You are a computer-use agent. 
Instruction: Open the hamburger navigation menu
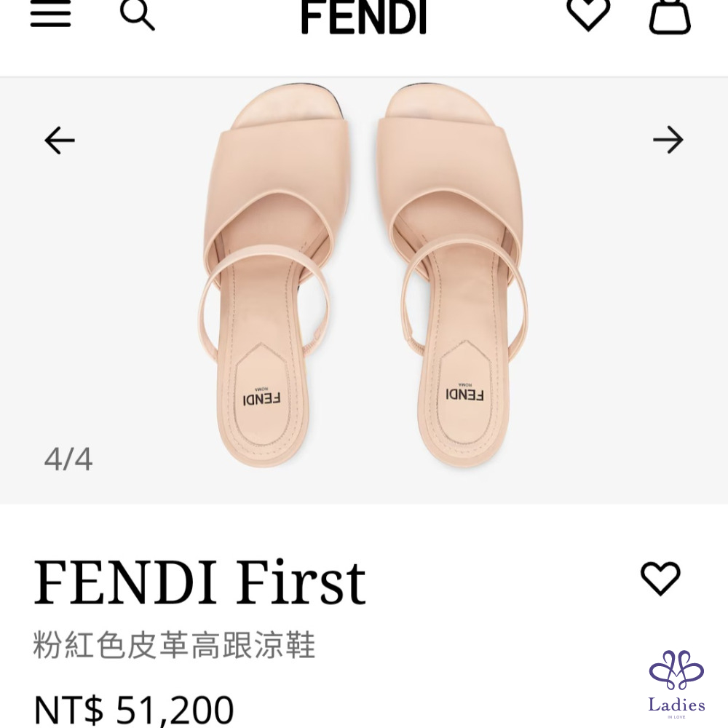click(x=50, y=15)
